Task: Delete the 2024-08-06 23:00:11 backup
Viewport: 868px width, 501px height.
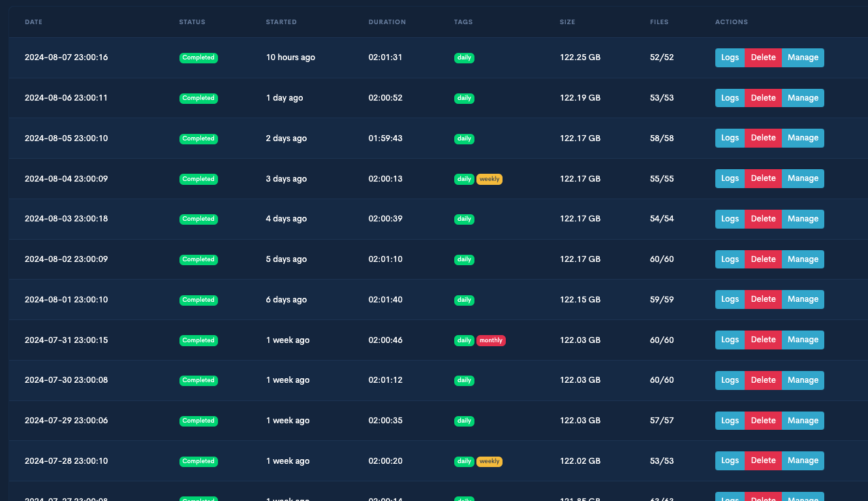Action: (x=763, y=98)
